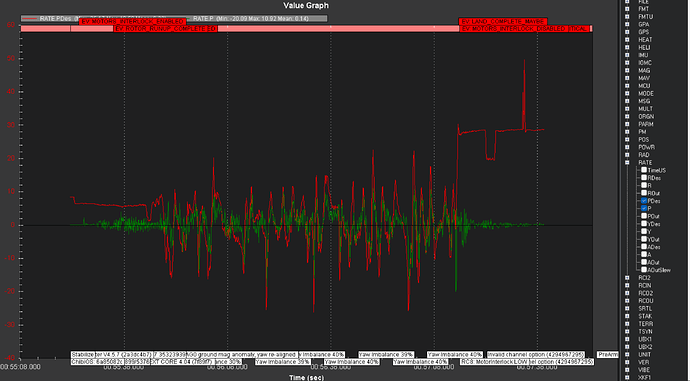Screen dimensions: 690x381
Task: Tick the YDes checkbox to plot it
Action: click(x=644, y=224)
